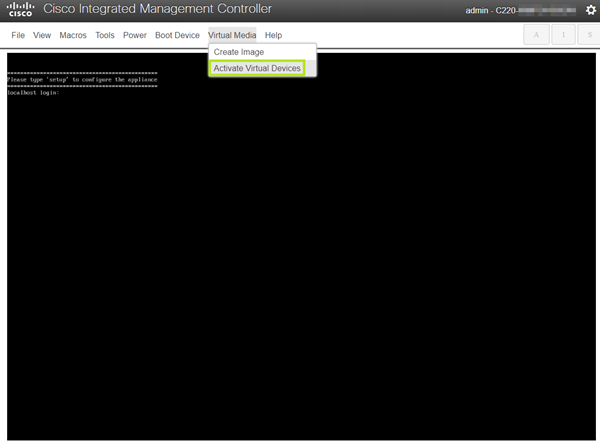Screen dimensions: 600x442
Task: Click the Cisco Integrated Management Controller title
Action: 157,9
